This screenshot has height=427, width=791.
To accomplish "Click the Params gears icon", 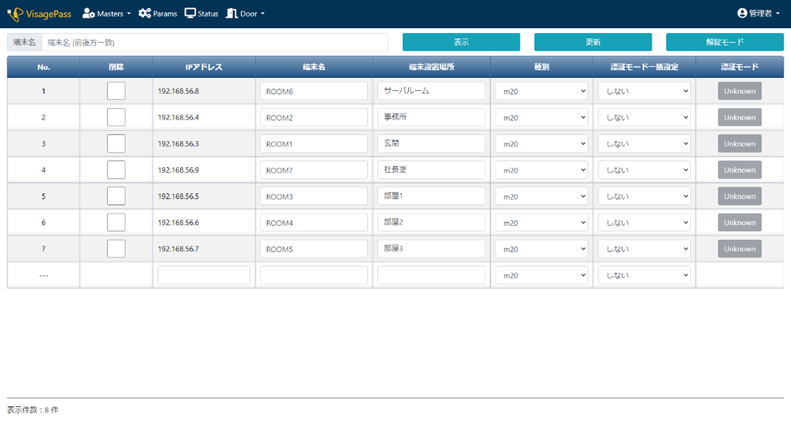I will point(145,14).
